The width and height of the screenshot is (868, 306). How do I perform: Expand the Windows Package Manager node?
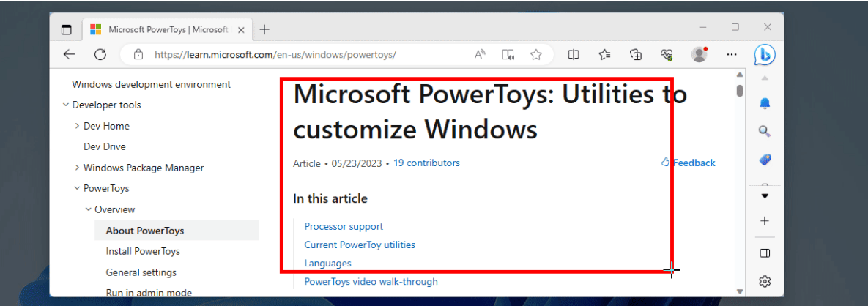tap(77, 167)
